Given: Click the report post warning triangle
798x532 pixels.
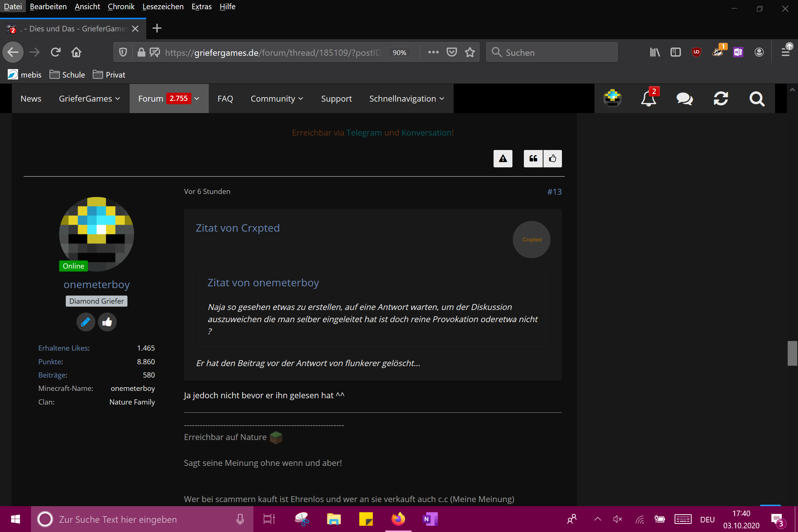Looking at the screenshot, I should [503, 159].
